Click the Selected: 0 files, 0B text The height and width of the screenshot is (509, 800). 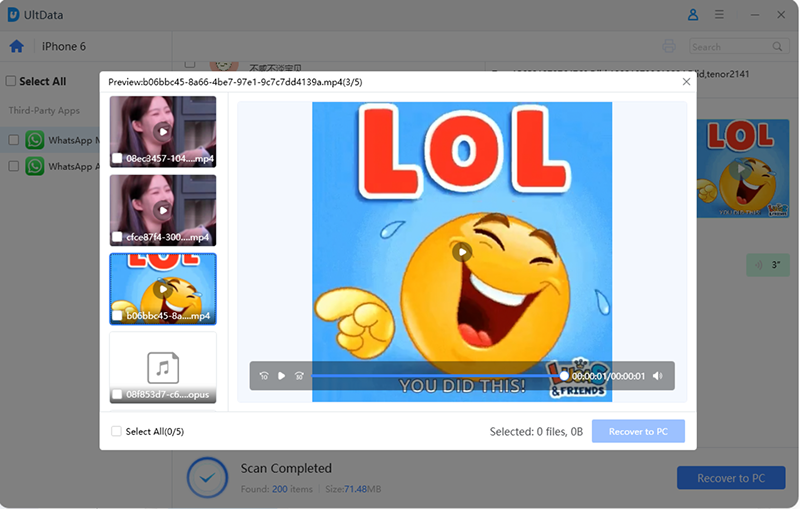tap(536, 431)
